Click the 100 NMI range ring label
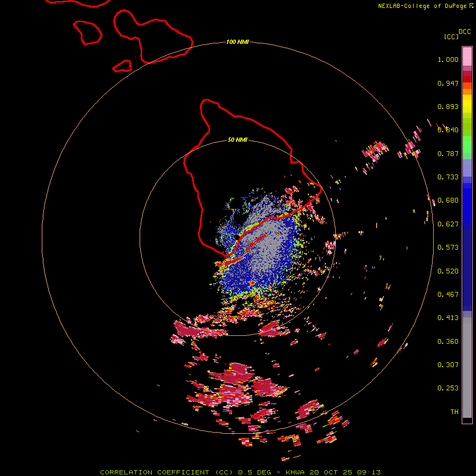The height and width of the screenshot is (476, 476). click(x=237, y=42)
